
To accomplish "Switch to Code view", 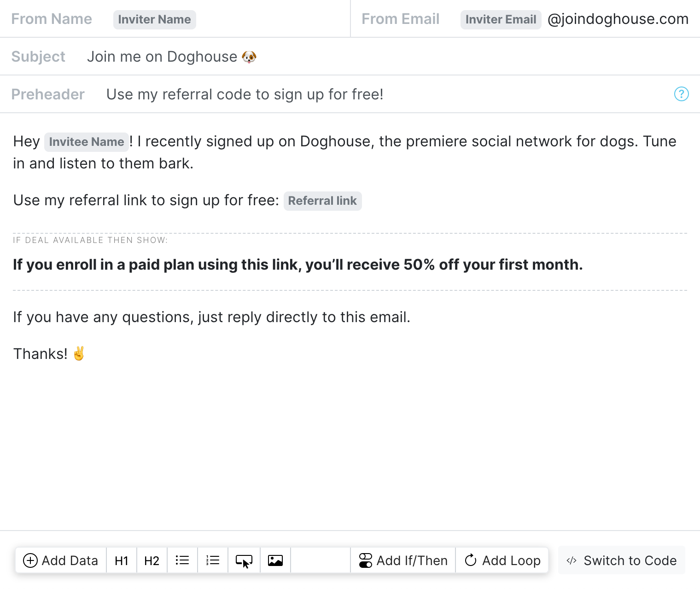I will pyautogui.click(x=621, y=560).
